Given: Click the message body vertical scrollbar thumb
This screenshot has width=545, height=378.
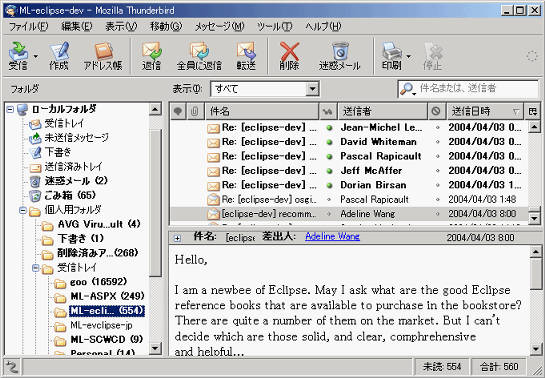Looking at the screenshot, I should pyautogui.click(x=536, y=274).
